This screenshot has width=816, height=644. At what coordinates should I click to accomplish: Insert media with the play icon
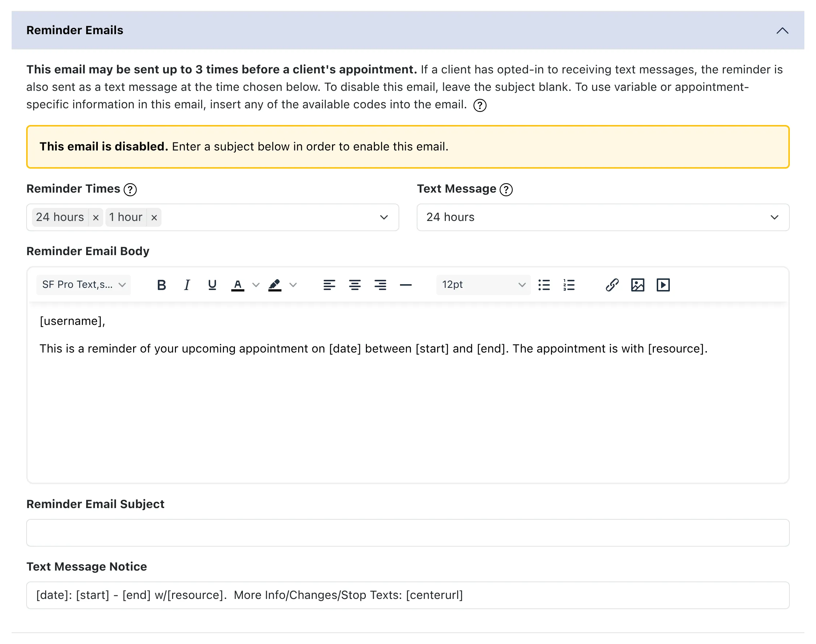[x=663, y=285]
